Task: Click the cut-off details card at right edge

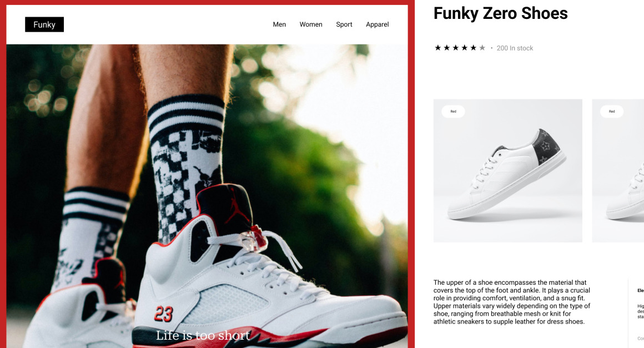Action: point(636,313)
